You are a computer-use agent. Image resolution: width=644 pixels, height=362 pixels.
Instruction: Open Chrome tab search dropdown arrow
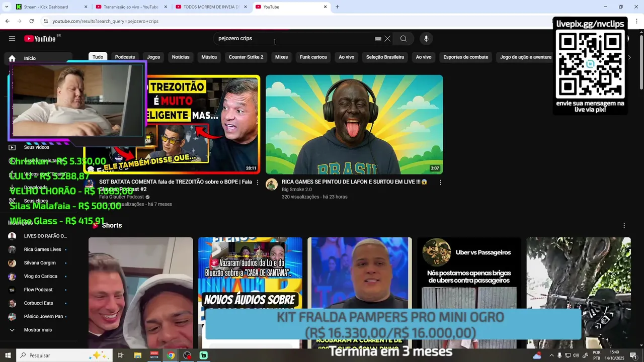click(6, 7)
